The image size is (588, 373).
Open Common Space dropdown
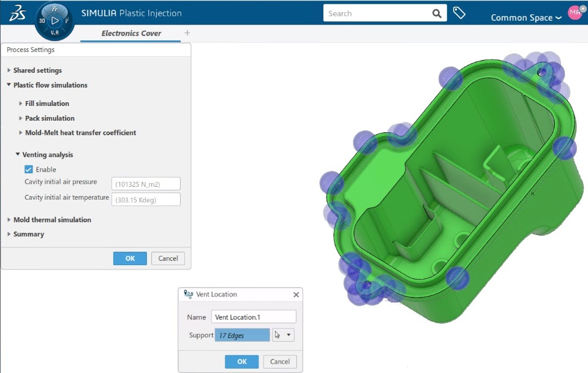coord(526,18)
